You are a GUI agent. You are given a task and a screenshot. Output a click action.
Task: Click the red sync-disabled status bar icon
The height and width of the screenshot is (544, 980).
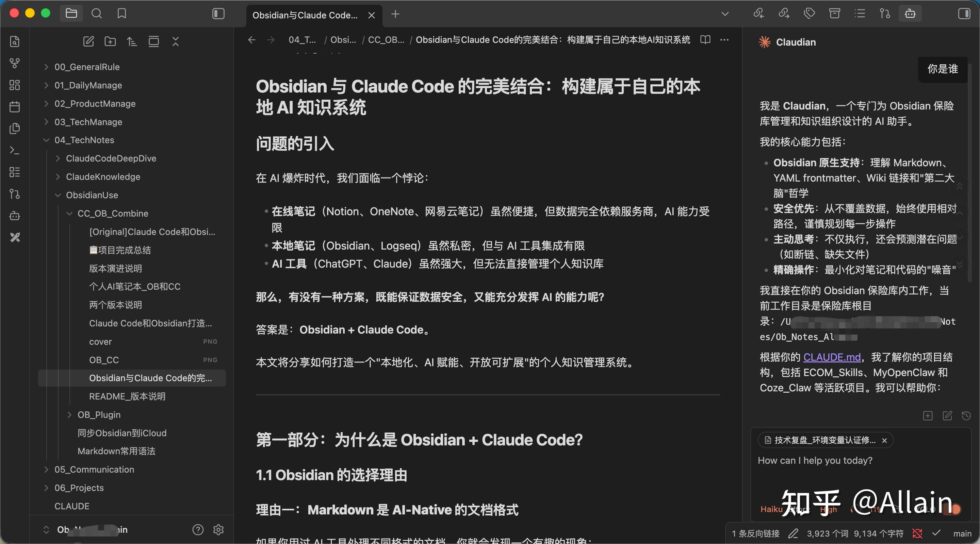(x=918, y=534)
